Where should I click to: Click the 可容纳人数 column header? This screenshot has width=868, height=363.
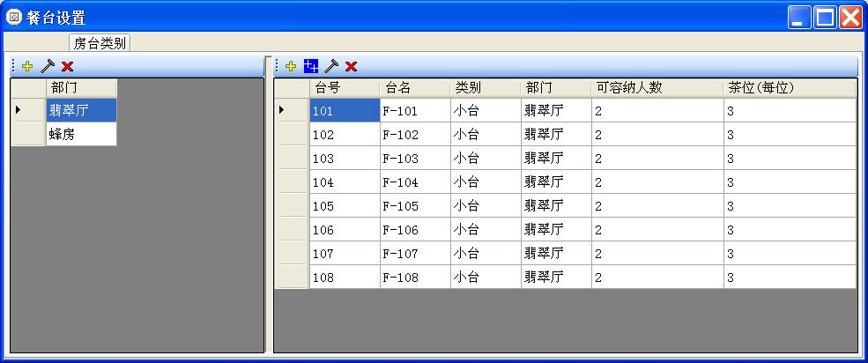657,88
